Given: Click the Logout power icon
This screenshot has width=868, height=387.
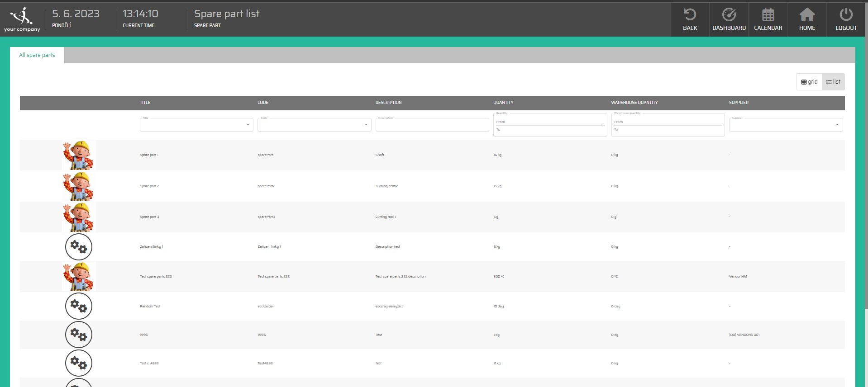Looking at the screenshot, I should 846,15.
